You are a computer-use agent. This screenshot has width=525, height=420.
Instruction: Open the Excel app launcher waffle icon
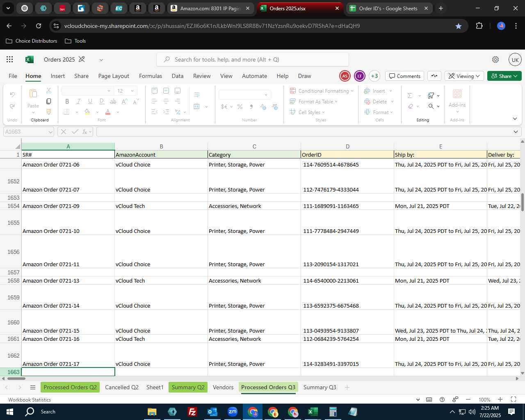(10, 59)
